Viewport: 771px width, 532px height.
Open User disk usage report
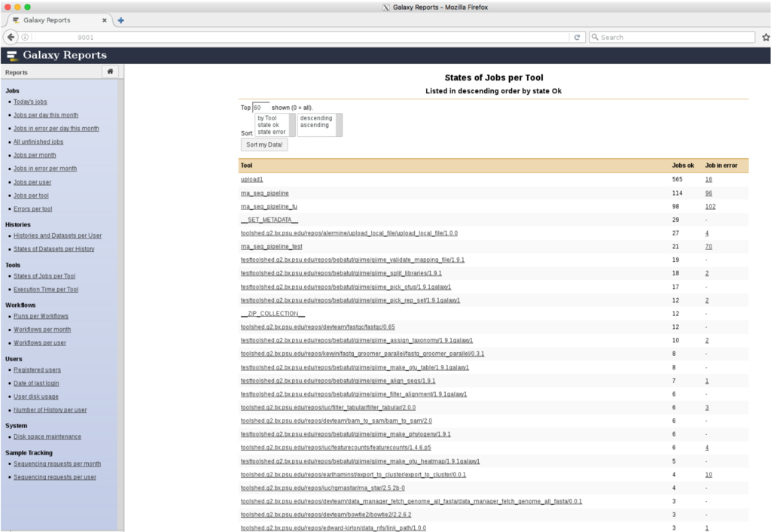pos(36,397)
